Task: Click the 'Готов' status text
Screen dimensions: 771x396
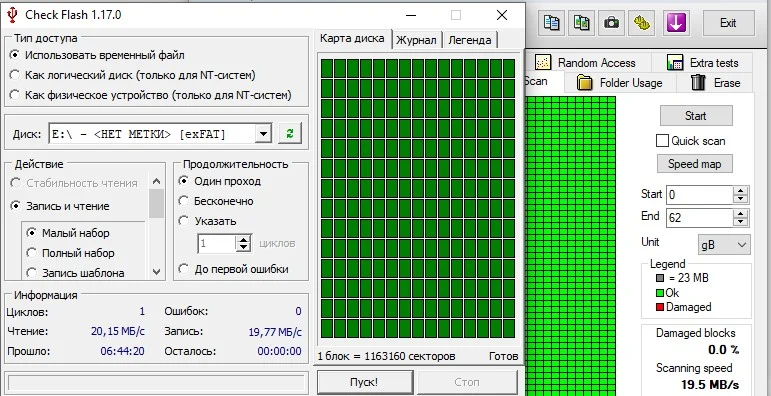Action: pyautogui.click(x=504, y=356)
